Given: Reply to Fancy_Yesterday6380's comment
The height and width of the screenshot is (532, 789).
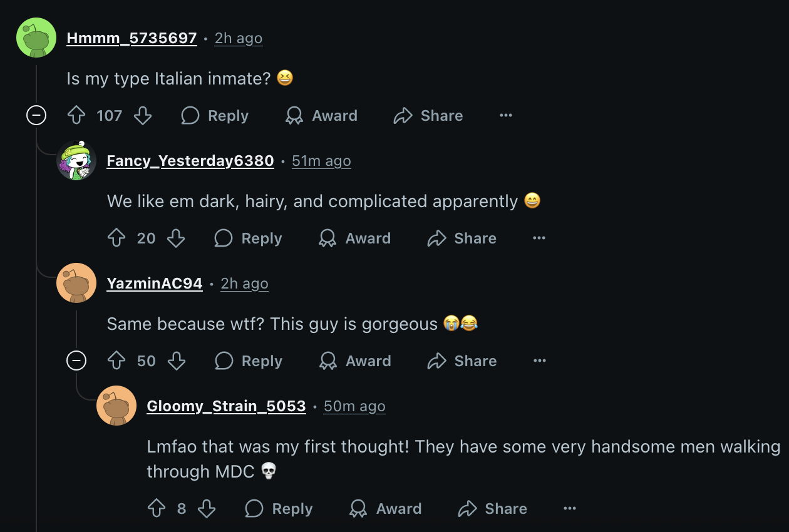Looking at the screenshot, I should [x=248, y=238].
